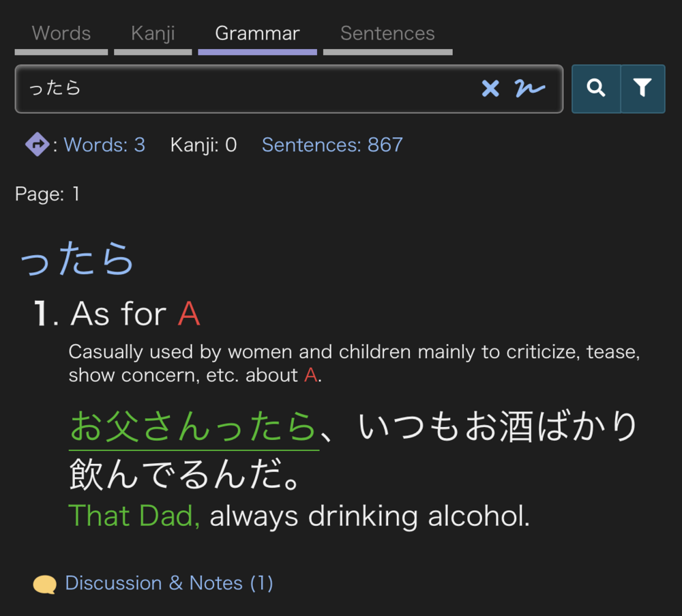Open handwriting input squiggle icon
The image size is (682, 616).
click(x=529, y=88)
